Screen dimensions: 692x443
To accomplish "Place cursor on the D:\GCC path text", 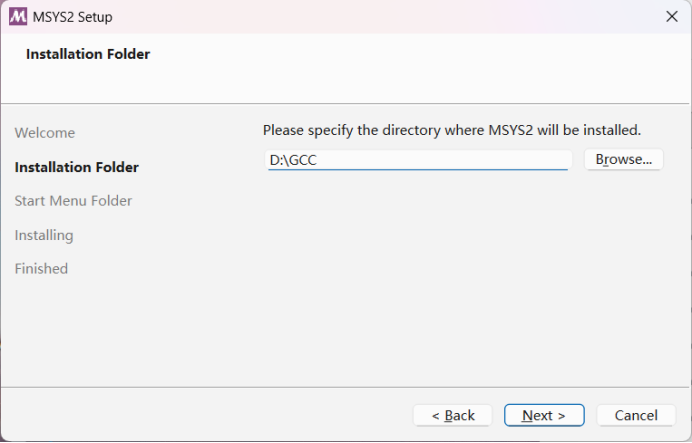I will click(x=293, y=160).
